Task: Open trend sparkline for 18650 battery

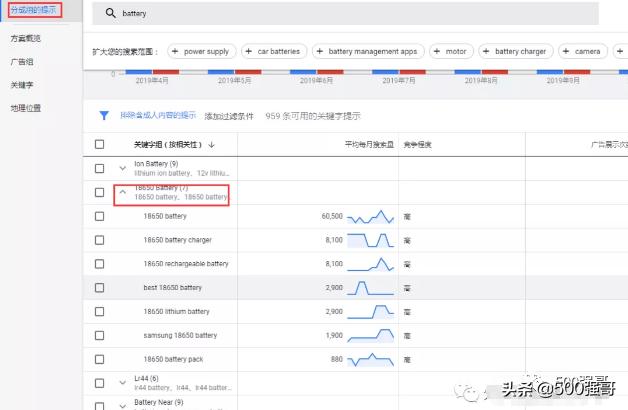Action: 370,217
